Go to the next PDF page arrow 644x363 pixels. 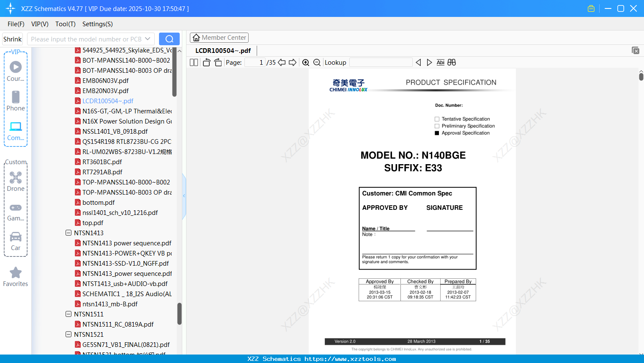pyautogui.click(x=293, y=63)
